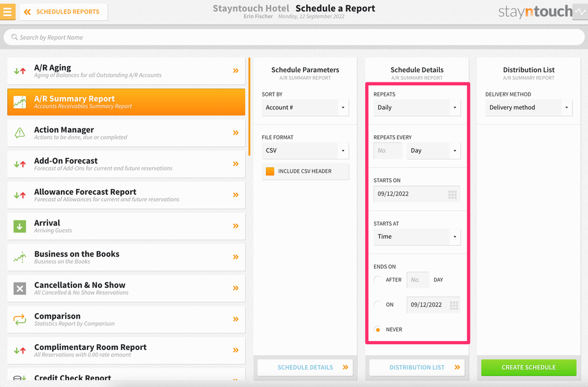Open the Starts At Time dropdown
588x387 pixels.
tap(417, 237)
